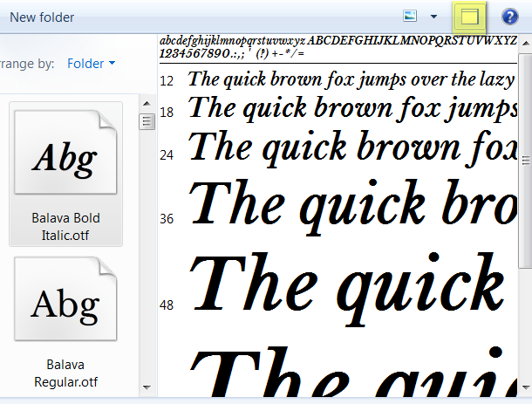Click the 12 point size label
This screenshot has height=404, width=532.
pos(167,81)
